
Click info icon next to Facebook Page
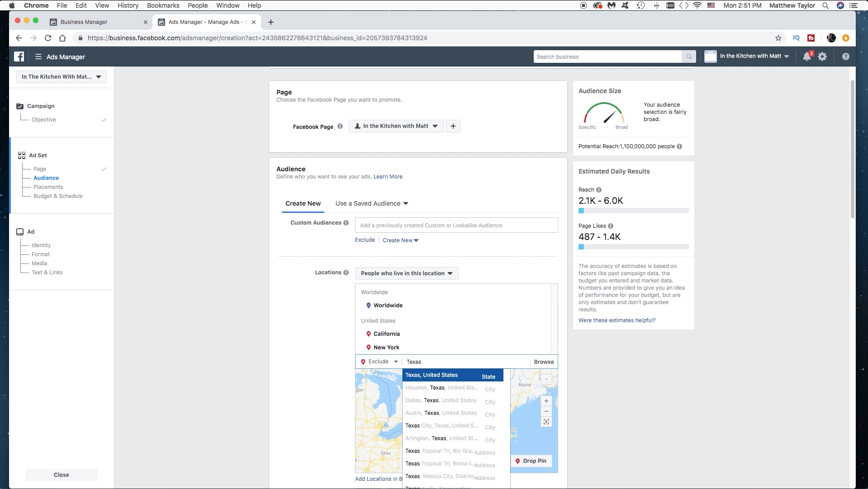pyautogui.click(x=340, y=126)
